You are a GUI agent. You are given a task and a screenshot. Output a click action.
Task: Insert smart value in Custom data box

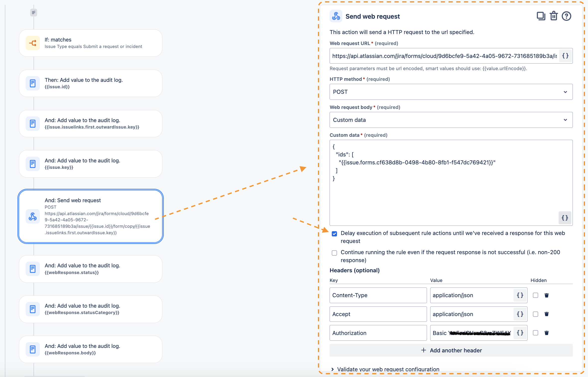[x=565, y=218]
